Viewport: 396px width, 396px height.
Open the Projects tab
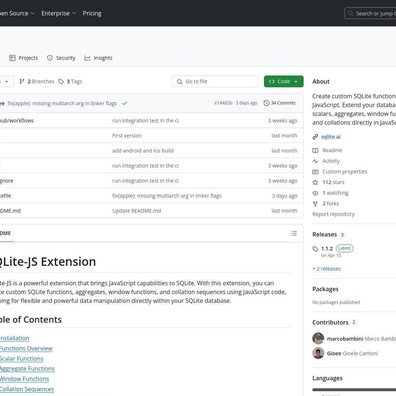23,58
